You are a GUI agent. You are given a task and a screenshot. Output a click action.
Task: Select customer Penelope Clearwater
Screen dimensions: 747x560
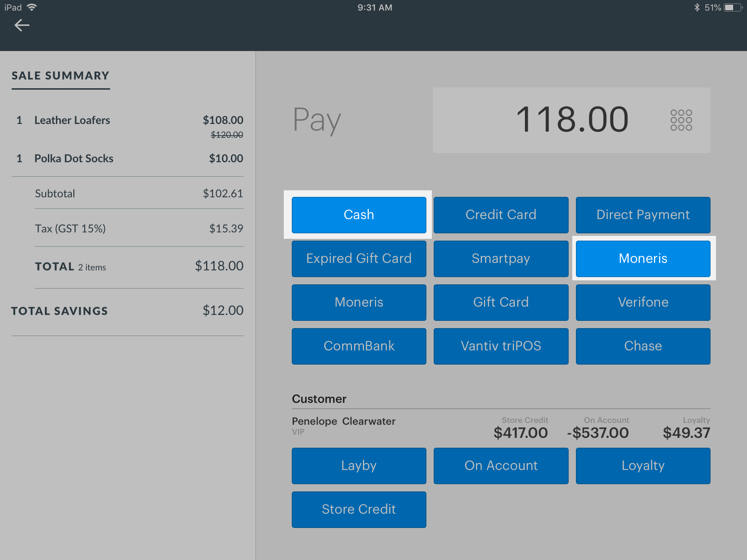343,421
